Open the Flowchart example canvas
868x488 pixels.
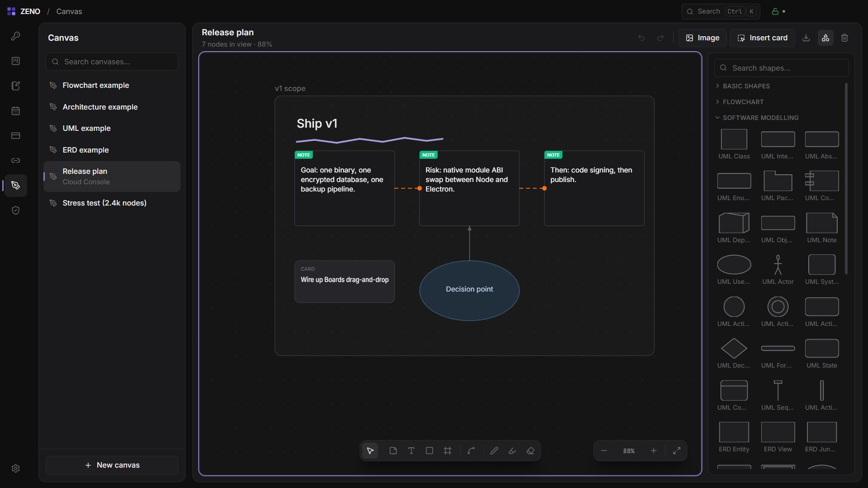tap(112, 86)
